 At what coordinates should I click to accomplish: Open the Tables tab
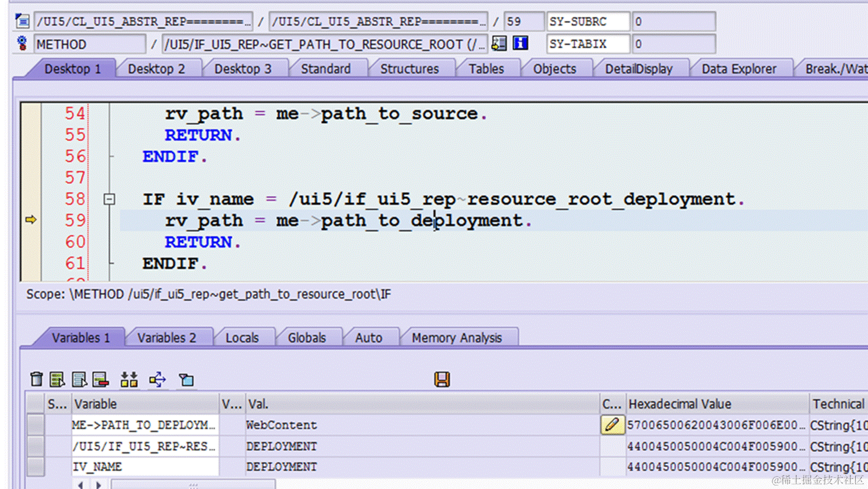pyautogui.click(x=486, y=69)
